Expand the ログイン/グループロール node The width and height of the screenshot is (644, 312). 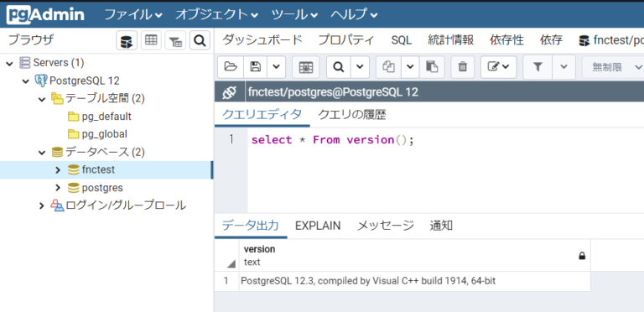click(41, 205)
